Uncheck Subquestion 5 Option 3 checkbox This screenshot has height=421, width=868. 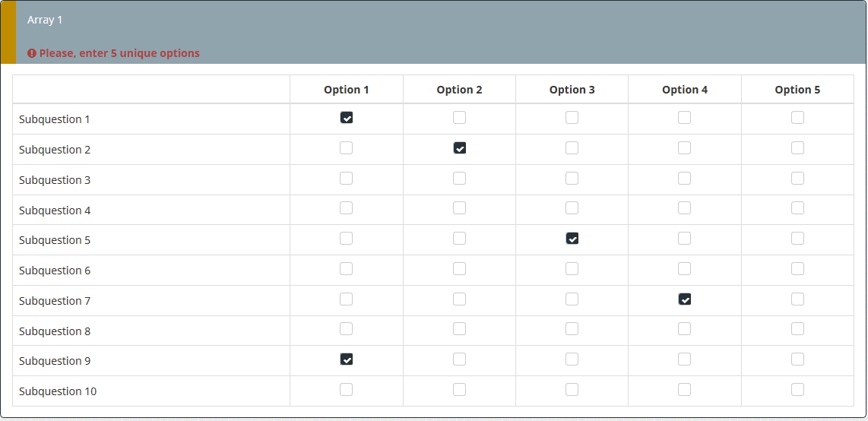[572, 239]
